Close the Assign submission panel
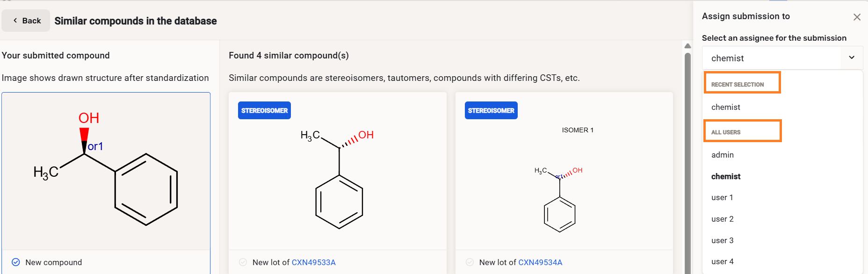Image resolution: width=868 pixels, height=274 pixels. pyautogui.click(x=857, y=17)
